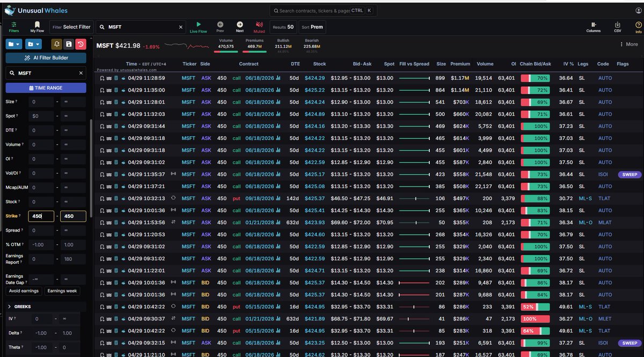
Task: Open calculator icon on 11:37:21 row
Action: click(x=116, y=187)
